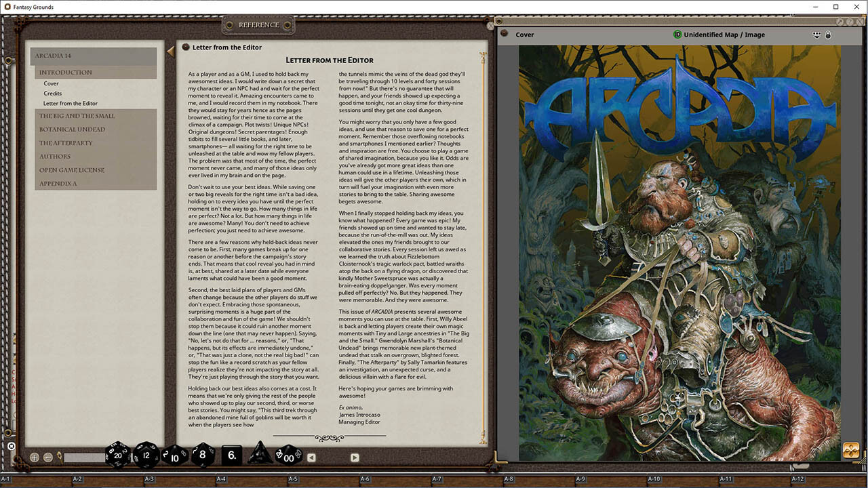Toggle the token mask icon beside lock
This screenshot has width=868, height=488.
[816, 35]
